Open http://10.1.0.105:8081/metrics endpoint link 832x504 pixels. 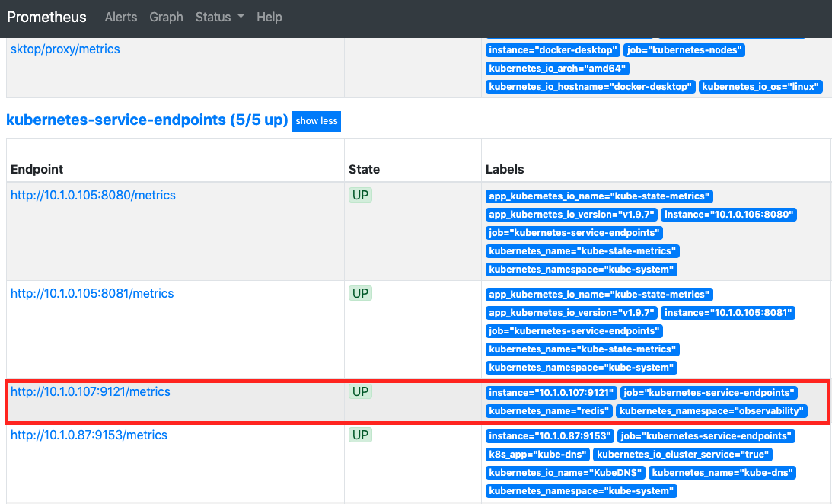[92, 293]
